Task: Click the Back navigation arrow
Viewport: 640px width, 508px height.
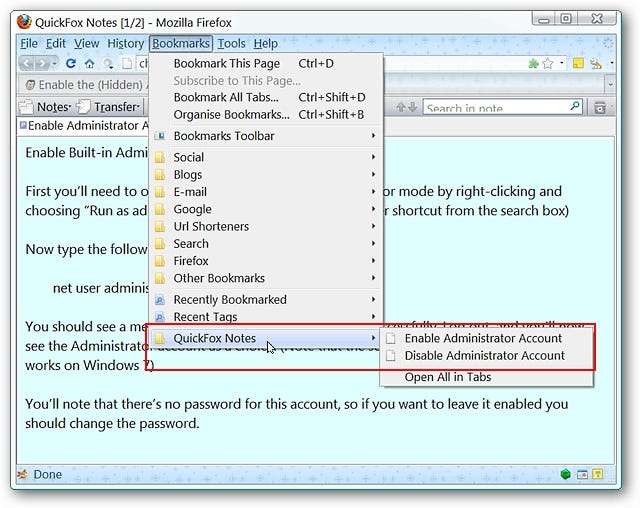Action: [27, 63]
